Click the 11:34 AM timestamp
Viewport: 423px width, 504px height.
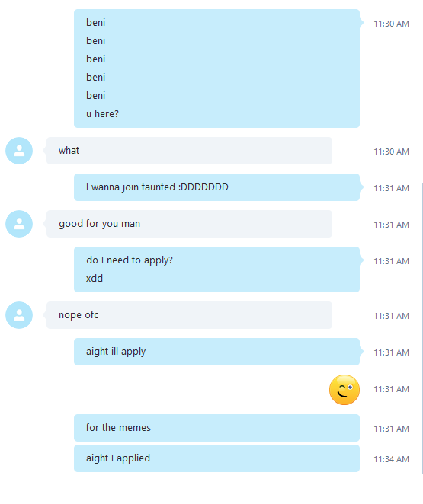tap(391, 459)
